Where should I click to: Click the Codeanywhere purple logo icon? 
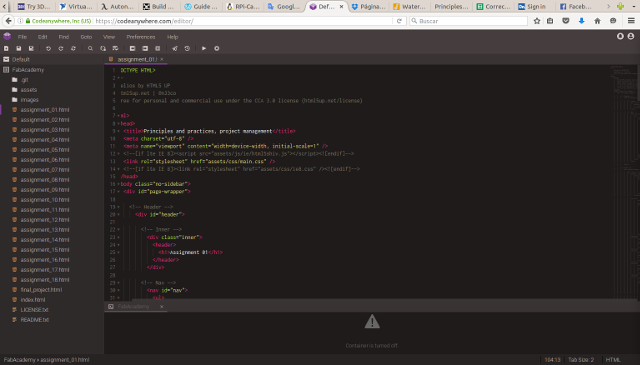pyautogui.click(x=7, y=36)
